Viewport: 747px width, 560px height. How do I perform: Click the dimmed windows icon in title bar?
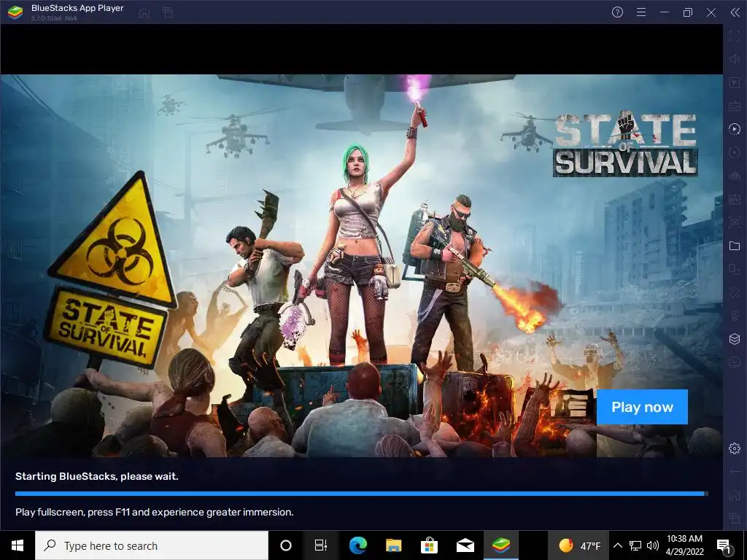[167, 12]
